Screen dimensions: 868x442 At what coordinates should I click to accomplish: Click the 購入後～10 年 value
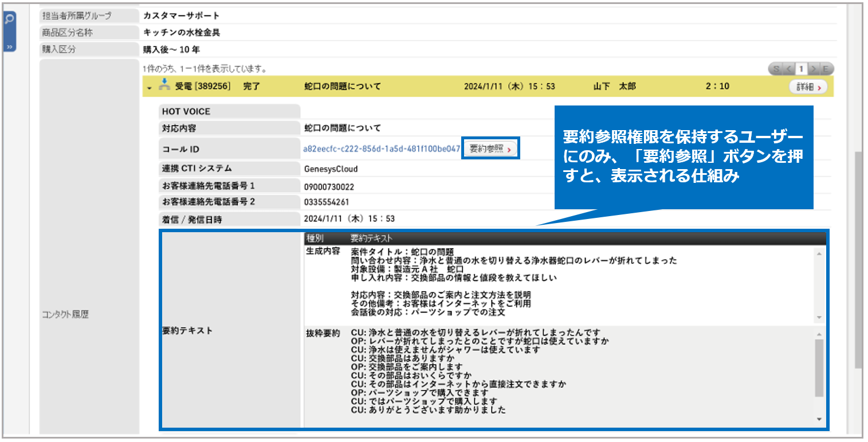pos(171,49)
